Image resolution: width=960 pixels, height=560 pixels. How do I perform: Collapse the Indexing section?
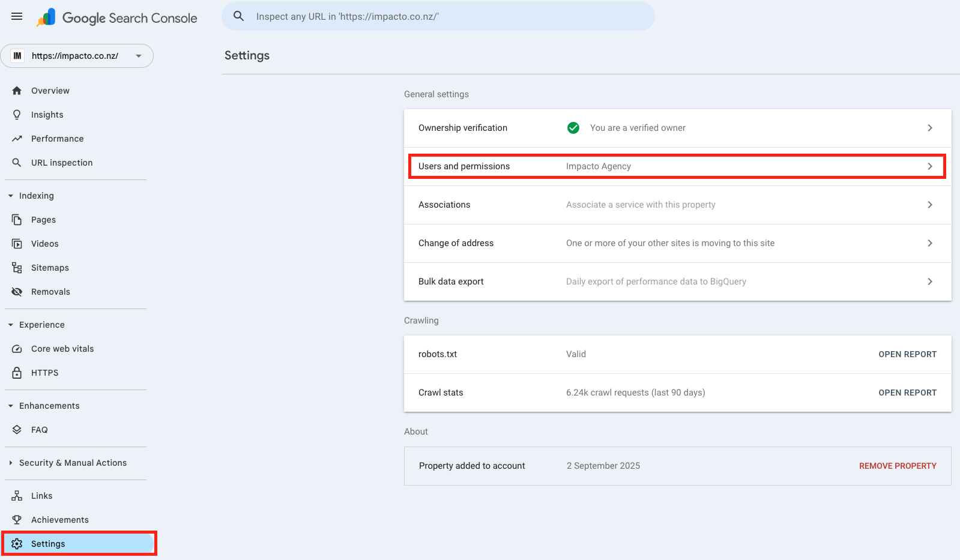(x=11, y=196)
